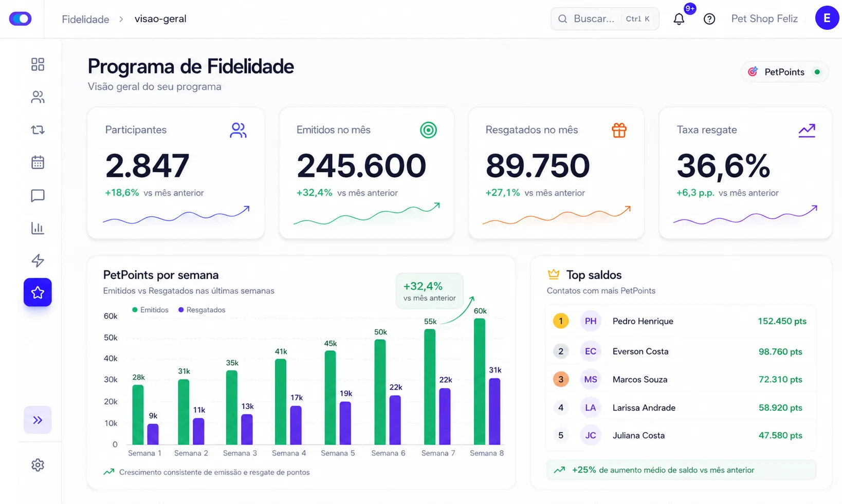Click the Emitidos no mês target icon
Screen dimensions: 842x504
point(428,130)
